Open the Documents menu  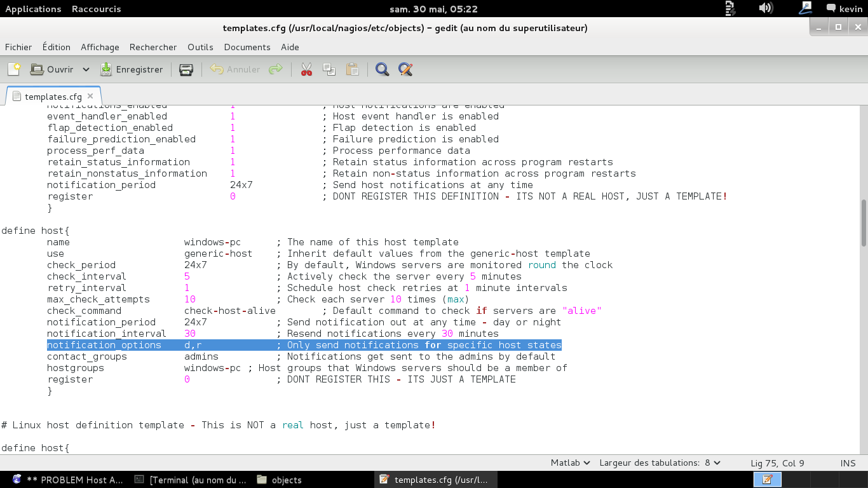(x=247, y=47)
